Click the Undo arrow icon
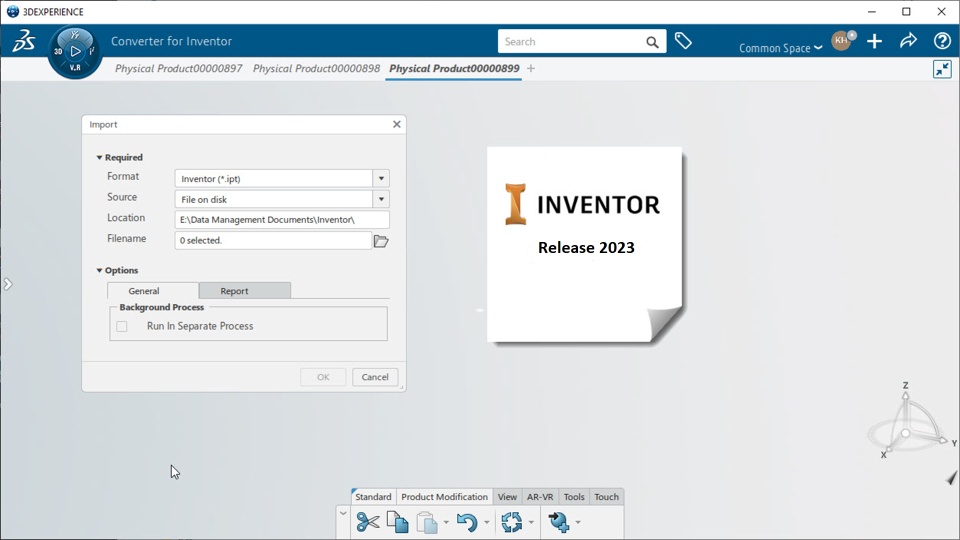The height and width of the screenshot is (540, 960). tap(467, 522)
